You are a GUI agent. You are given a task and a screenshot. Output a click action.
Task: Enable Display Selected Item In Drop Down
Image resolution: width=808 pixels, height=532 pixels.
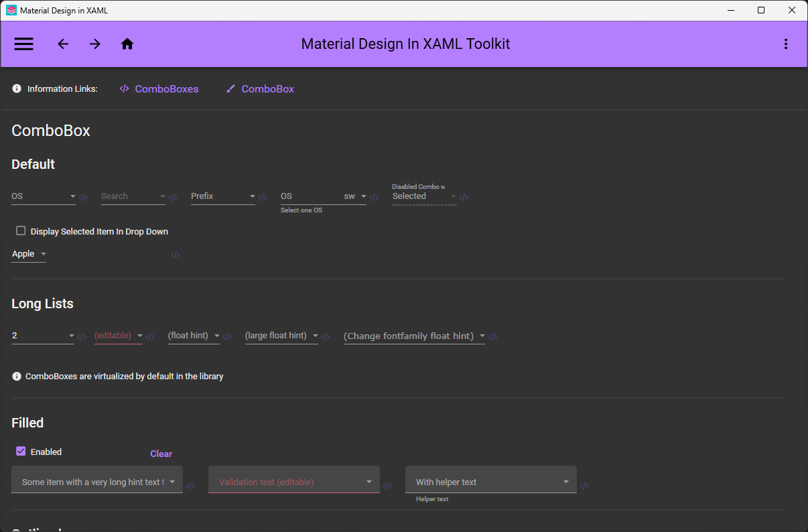pos(21,231)
